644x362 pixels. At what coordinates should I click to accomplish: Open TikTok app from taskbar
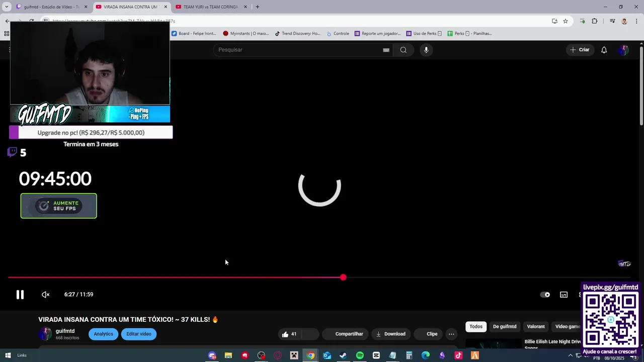point(458,355)
